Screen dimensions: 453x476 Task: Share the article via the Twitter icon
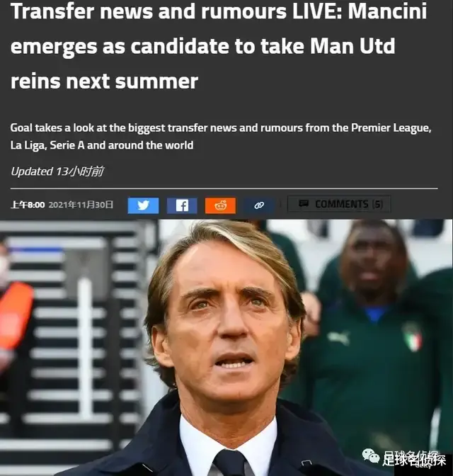(143, 205)
